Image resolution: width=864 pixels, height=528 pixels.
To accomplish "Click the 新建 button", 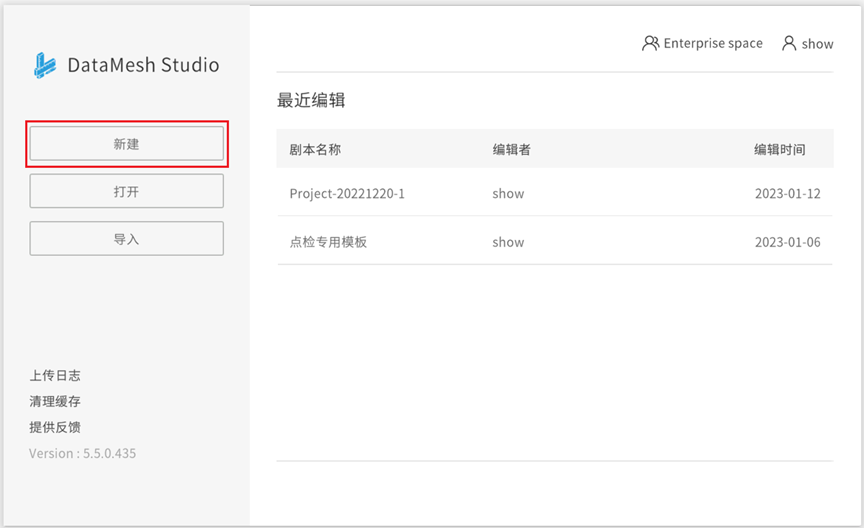I will 127,144.
